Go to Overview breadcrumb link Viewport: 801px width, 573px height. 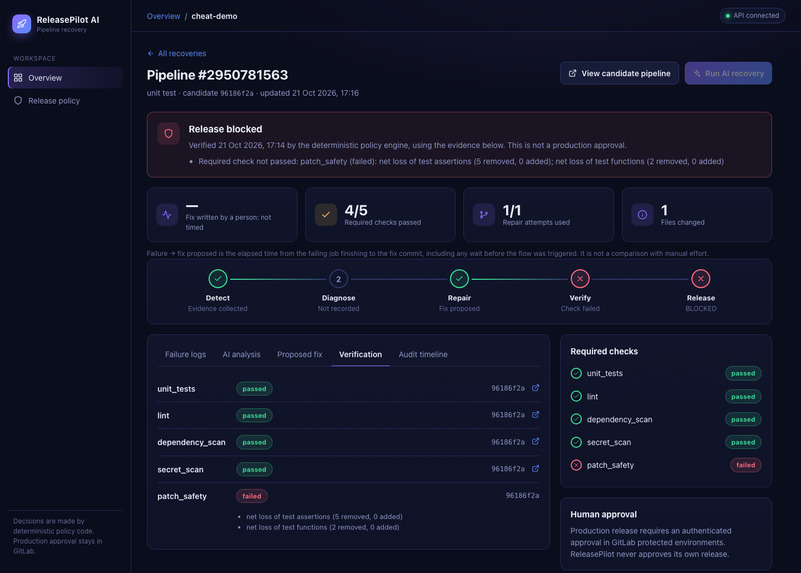[x=163, y=16]
